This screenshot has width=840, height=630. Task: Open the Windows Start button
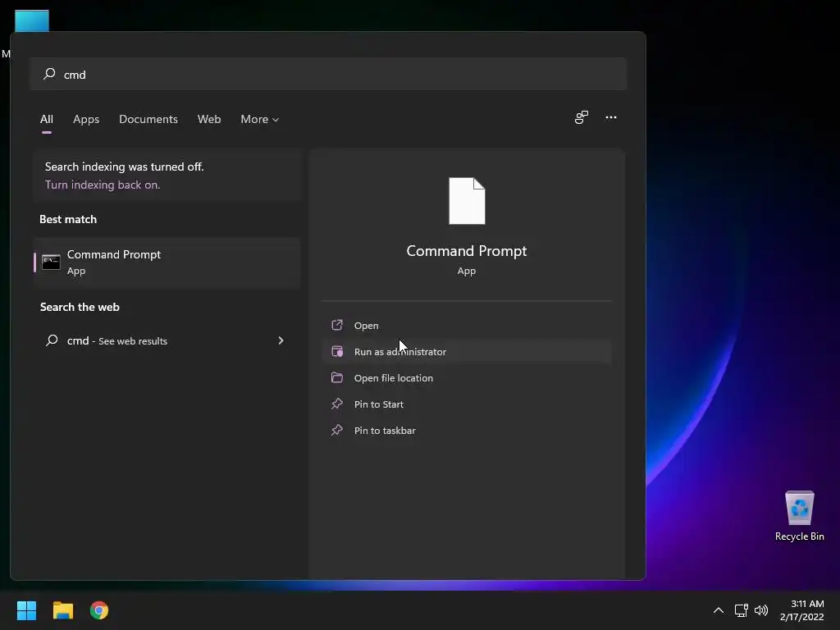tap(26, 610)
